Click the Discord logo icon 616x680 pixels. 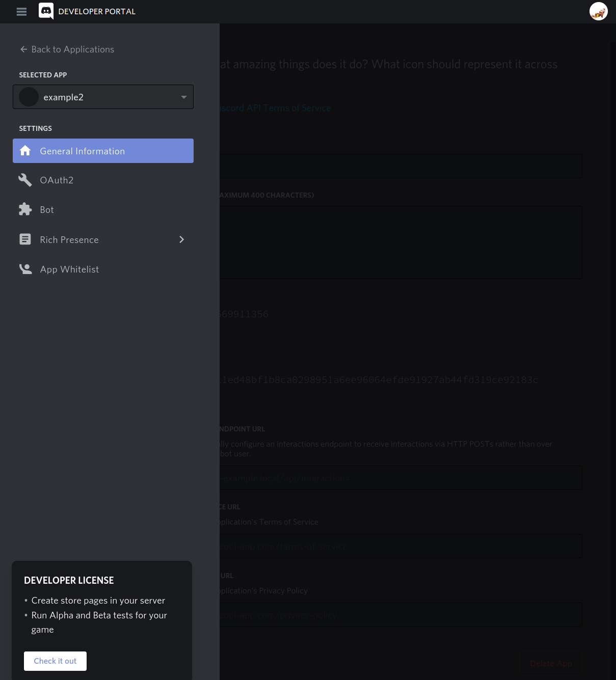46,11
